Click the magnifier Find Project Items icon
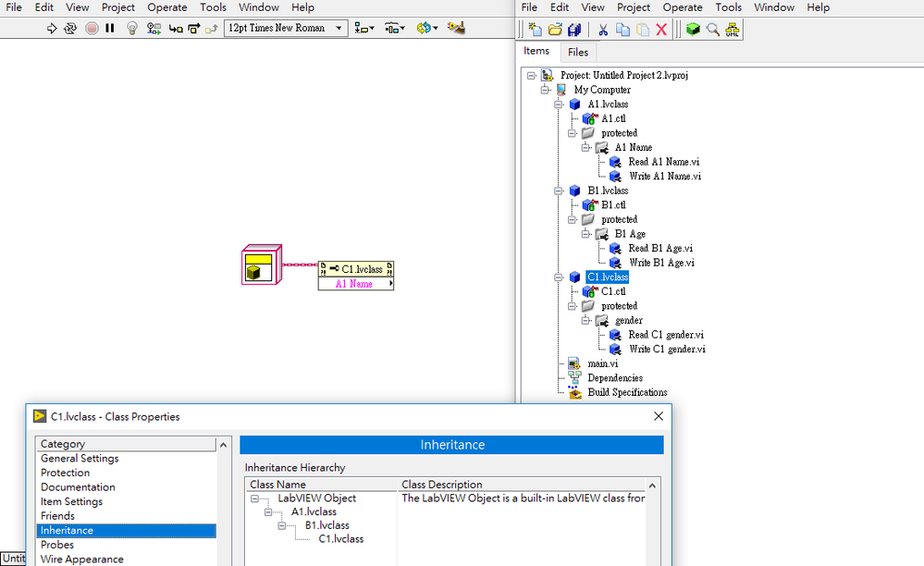924x566 pixels. tap(713, 30)
